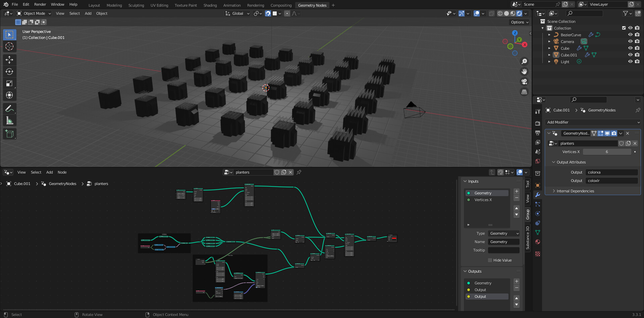
Task: Click the colorxa output attribute field
Action: [x=611, y=172]
